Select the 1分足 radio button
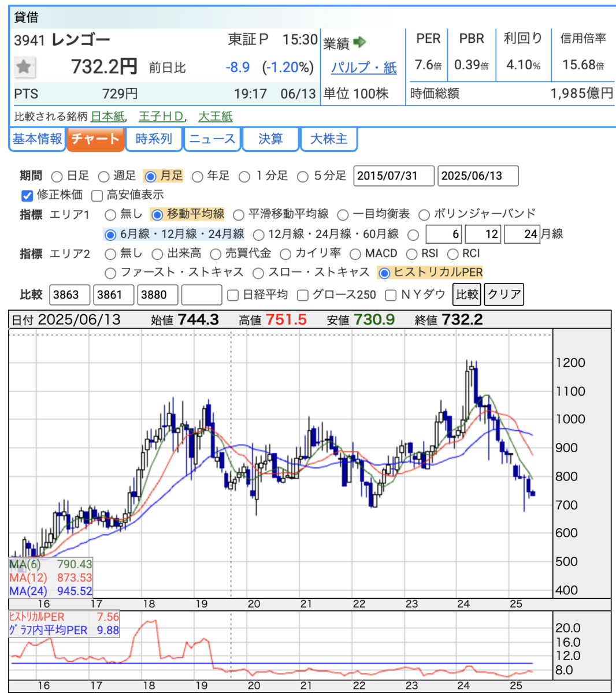This screenshot has width=616, height=693. [244, 176]
